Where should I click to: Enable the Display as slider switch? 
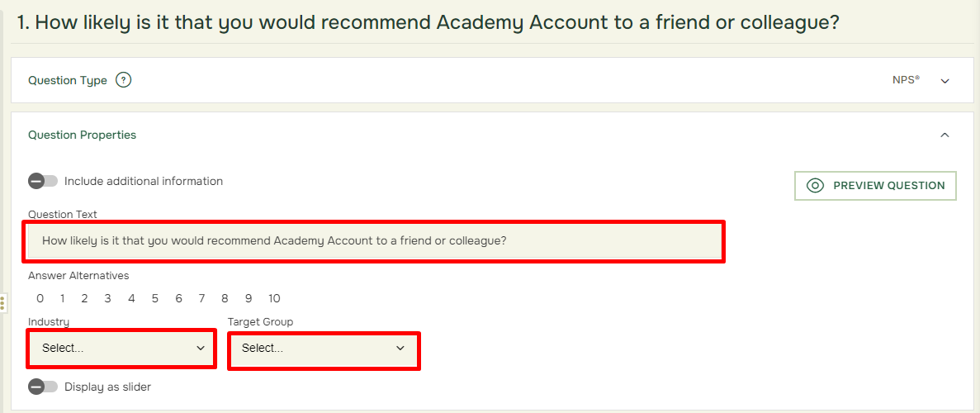click(x=42, y=387)
